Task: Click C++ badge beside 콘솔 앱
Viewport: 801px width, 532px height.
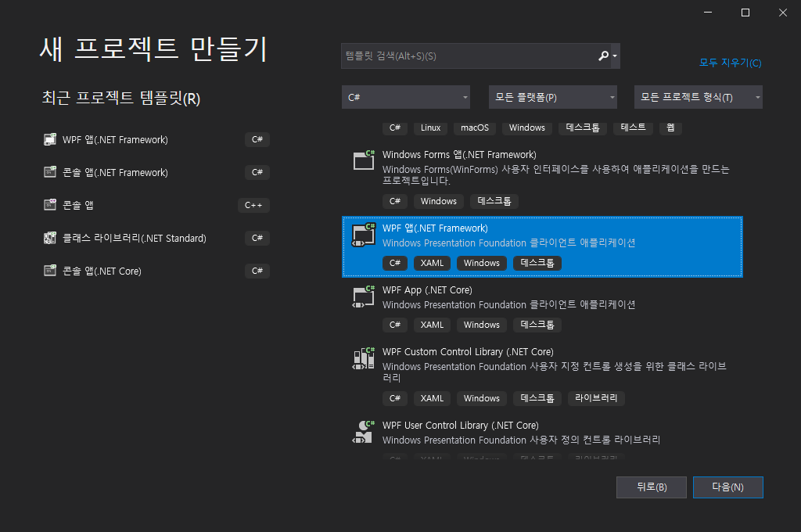Action: [x=253, y=206]
